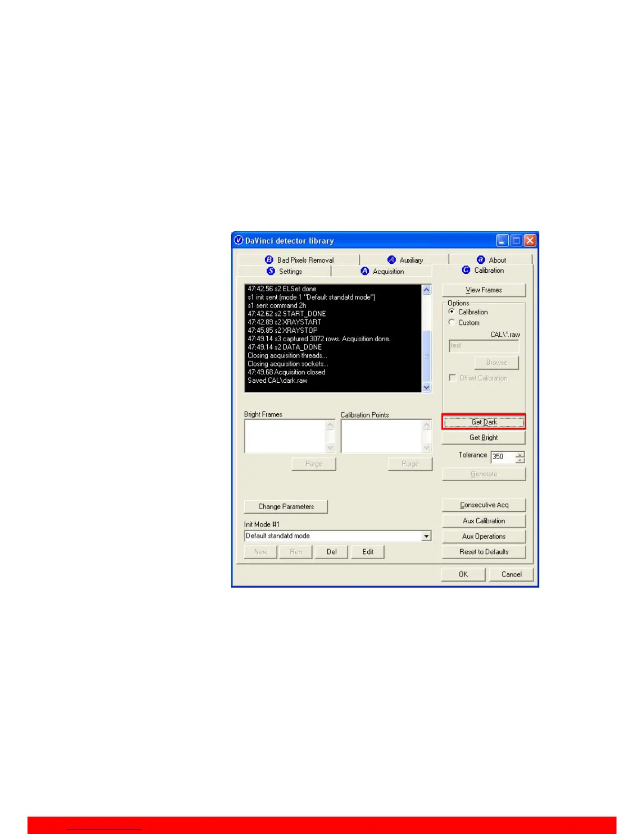The height and width of the screenshot is (834, 644).
Task: Click Get Dark button
Action: coord(484,422)
